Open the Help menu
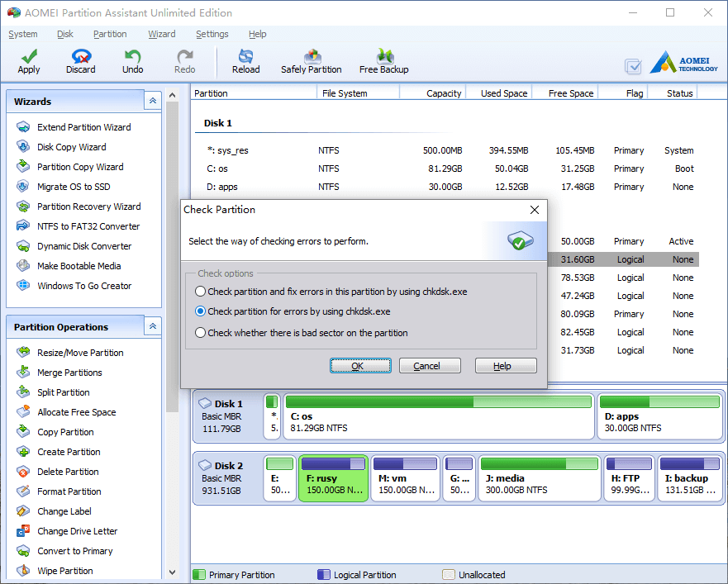Screen dimensions: 728x584 pyautogui.click(x=257, y=34)
